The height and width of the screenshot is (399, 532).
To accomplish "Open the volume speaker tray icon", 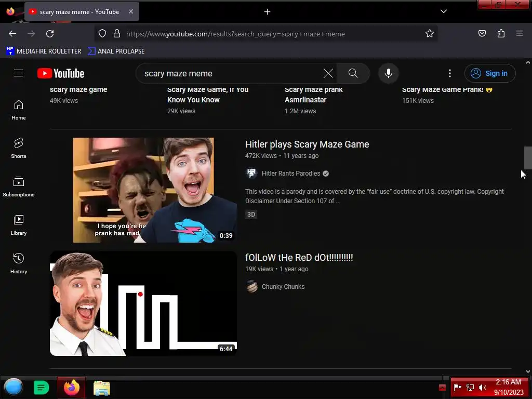I will (482, 388).
